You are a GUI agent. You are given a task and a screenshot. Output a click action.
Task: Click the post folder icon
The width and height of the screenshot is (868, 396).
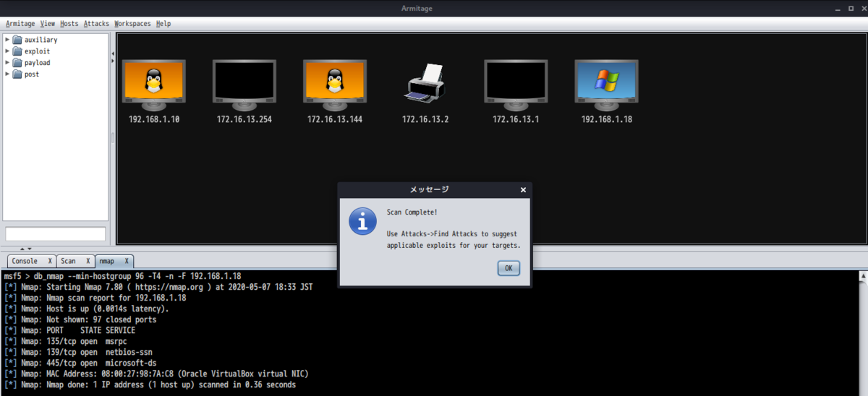[17, 74]
